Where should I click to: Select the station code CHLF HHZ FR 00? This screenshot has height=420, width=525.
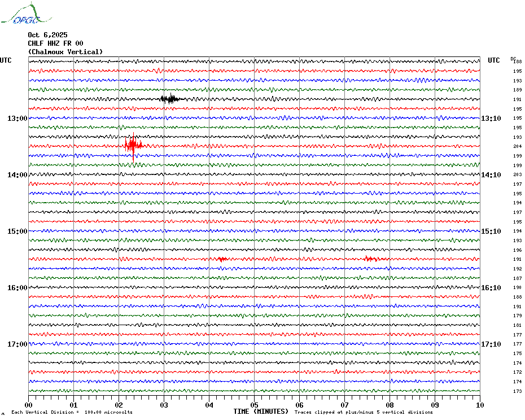55,43
